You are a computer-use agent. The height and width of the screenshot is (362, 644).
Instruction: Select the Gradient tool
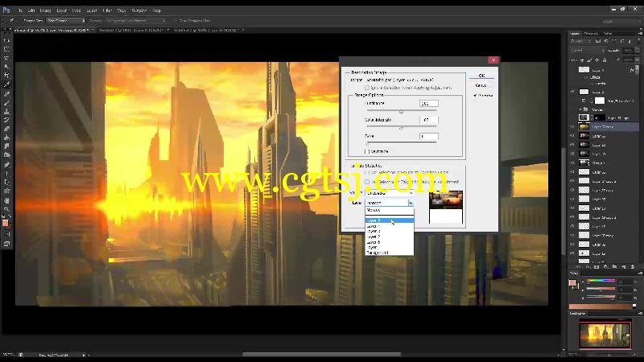point(6,138)
